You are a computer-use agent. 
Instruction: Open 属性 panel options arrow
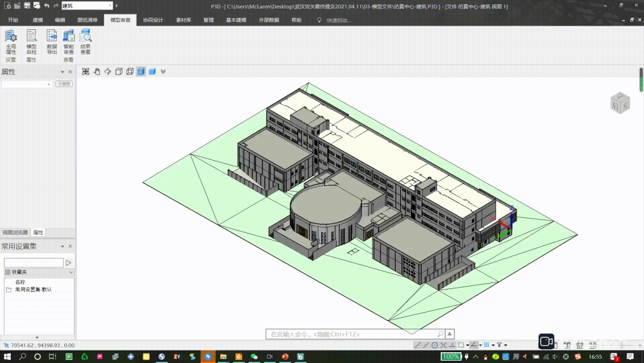point(63,72)
